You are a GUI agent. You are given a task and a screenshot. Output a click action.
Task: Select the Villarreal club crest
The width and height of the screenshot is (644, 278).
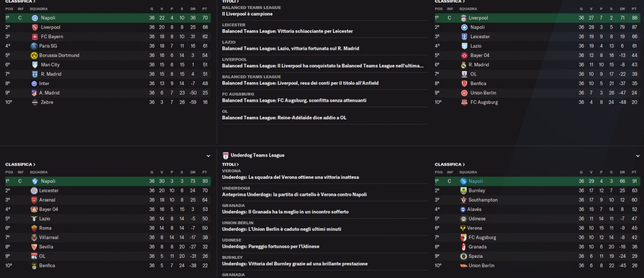34,237
